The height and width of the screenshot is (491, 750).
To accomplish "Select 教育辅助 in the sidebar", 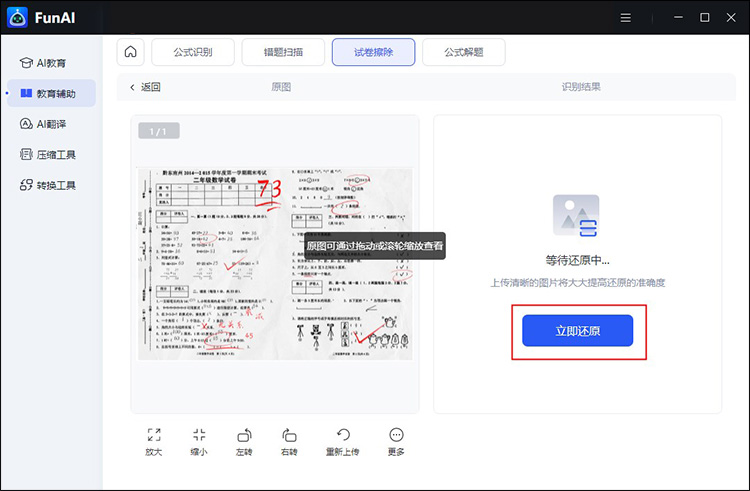I will tap(51, 93).
